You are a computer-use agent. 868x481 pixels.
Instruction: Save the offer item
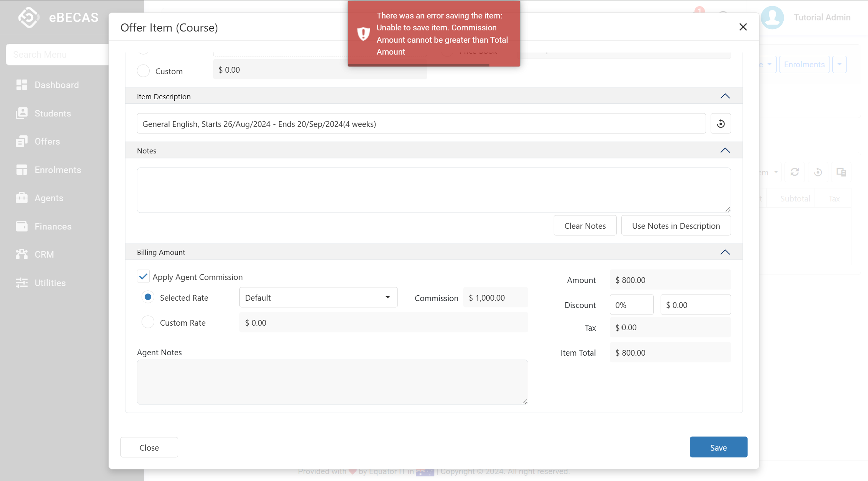(x=718, y=447)
